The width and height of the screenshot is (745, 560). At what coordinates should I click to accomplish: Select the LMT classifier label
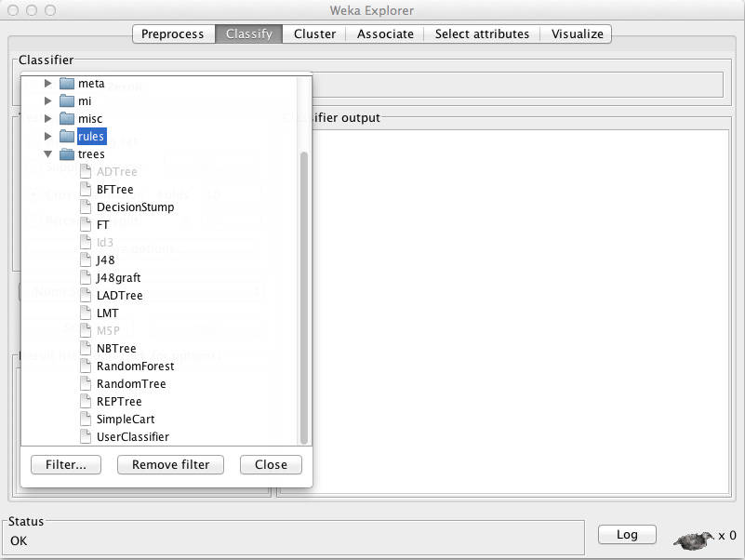(x=108, y=313)
